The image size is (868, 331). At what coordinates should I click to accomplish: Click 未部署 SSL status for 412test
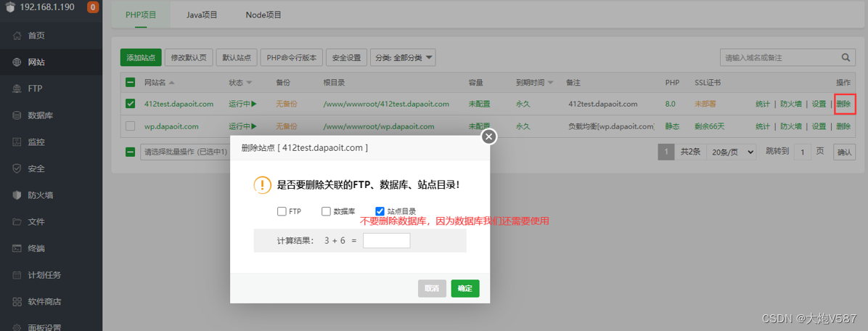click(705, 104)
